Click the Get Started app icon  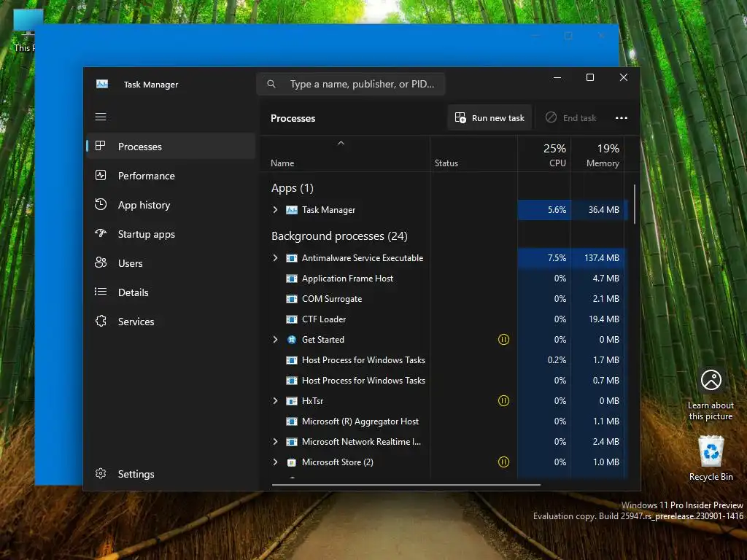click(x=292, y=340)
